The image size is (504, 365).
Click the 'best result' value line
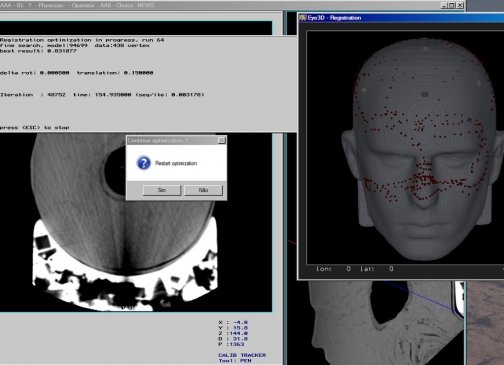coord(38,51)
